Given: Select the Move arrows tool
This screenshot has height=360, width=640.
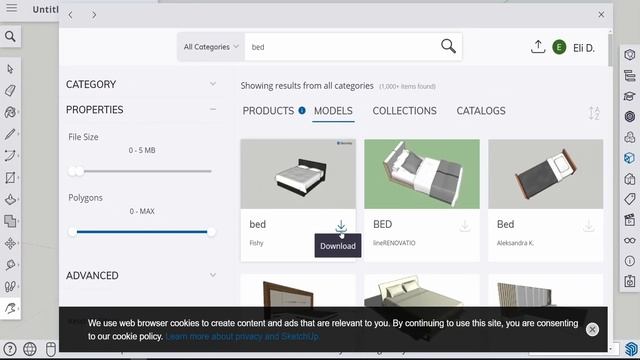Looking at the screenshot, I should [10, 243].
